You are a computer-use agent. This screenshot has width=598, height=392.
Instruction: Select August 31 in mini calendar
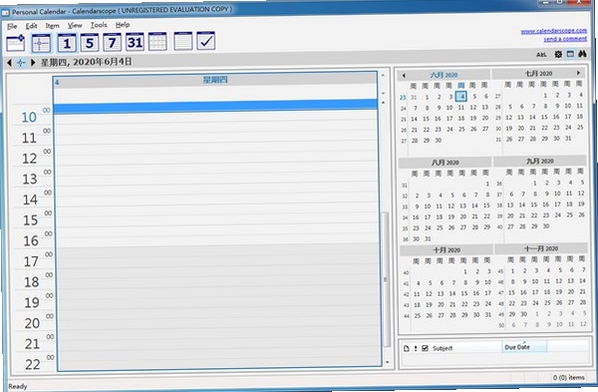coord(428,239)
